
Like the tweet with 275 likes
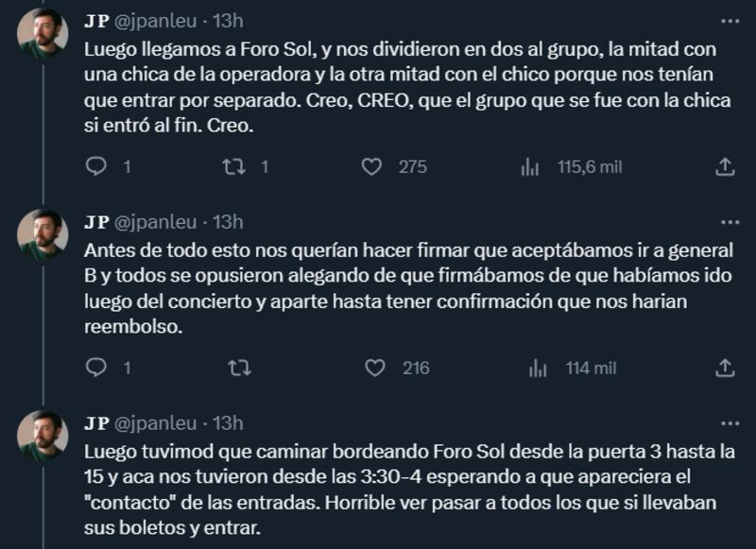(372, 166)
